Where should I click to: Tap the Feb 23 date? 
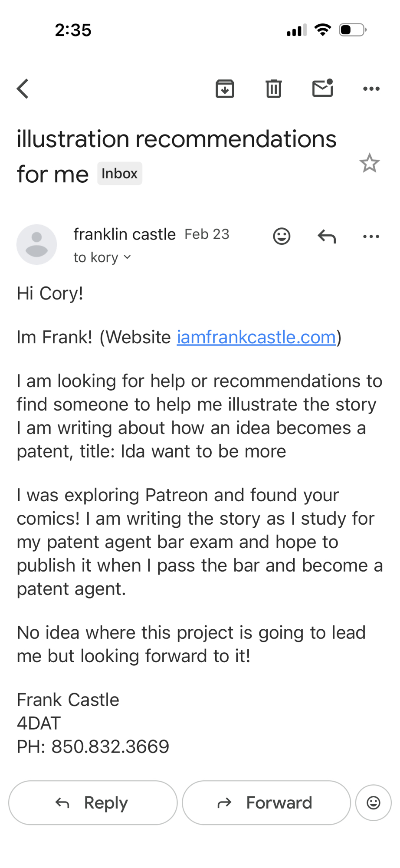[x=207, y=234]
